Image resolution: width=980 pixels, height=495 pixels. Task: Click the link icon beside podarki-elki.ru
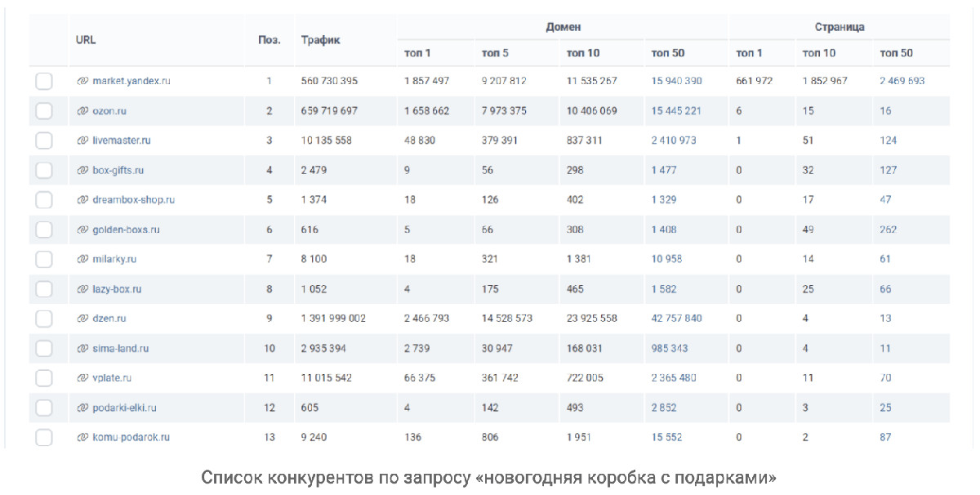click(82, 408)
